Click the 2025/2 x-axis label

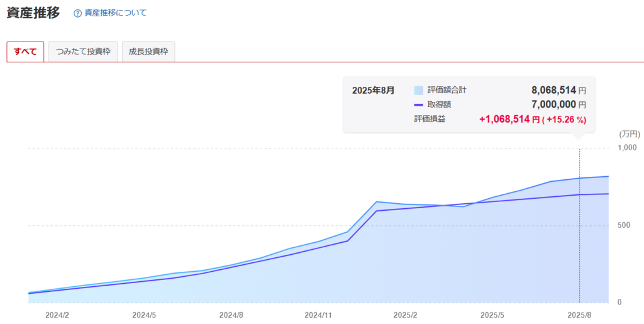(x=404, y=314)
